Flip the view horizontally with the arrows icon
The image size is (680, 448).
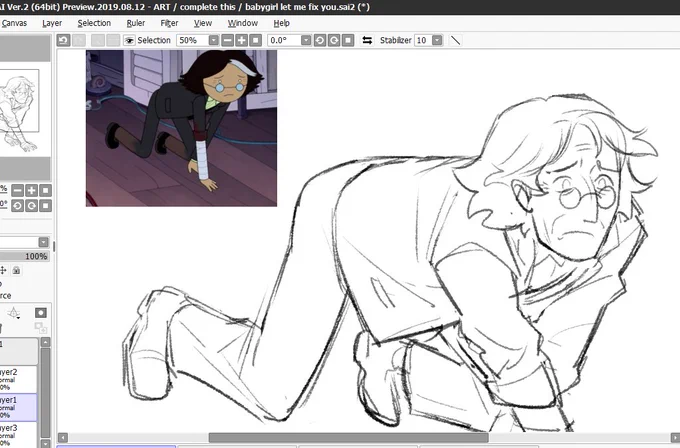tap(367, 40)
